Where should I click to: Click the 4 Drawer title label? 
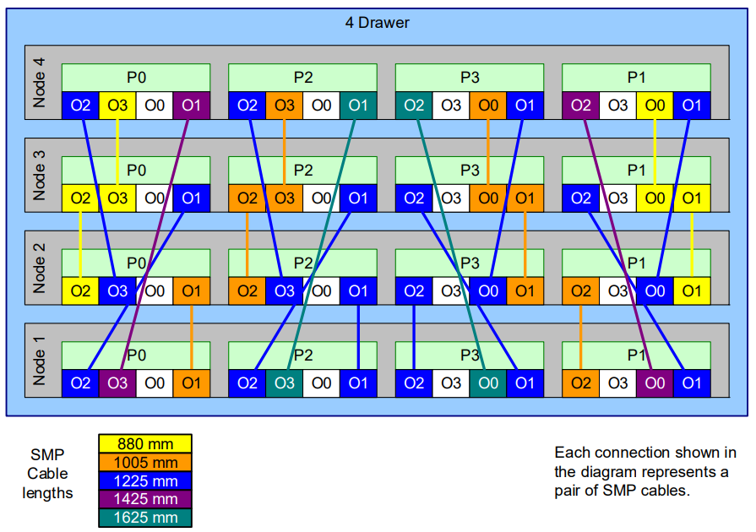click(x=377, y=23)
